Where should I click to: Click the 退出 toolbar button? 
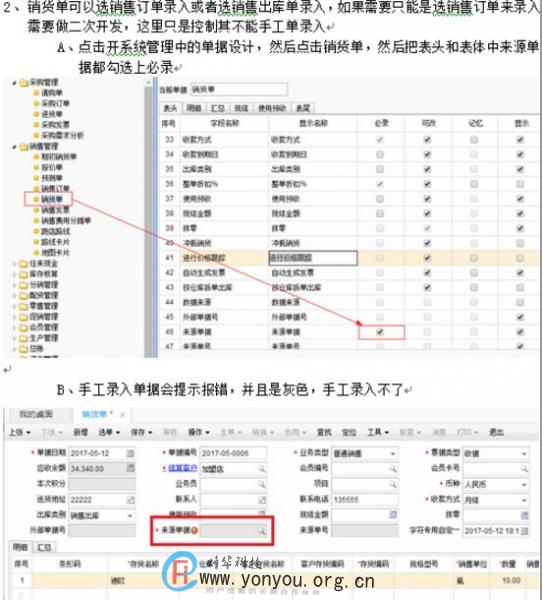(x=496, y=432)
